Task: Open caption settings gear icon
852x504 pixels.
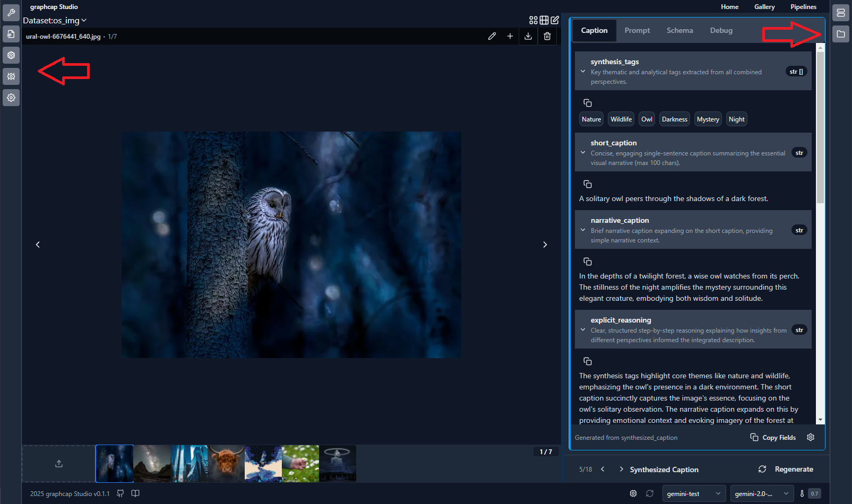Action: (811, 437)
